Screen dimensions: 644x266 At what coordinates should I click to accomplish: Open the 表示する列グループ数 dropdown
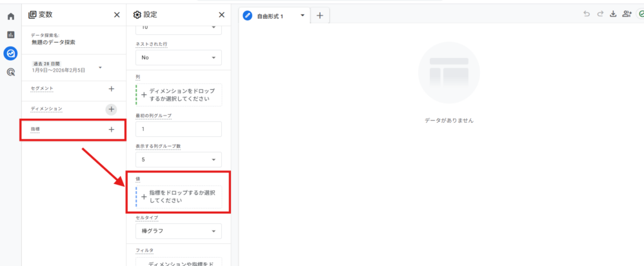coord(177,159)
